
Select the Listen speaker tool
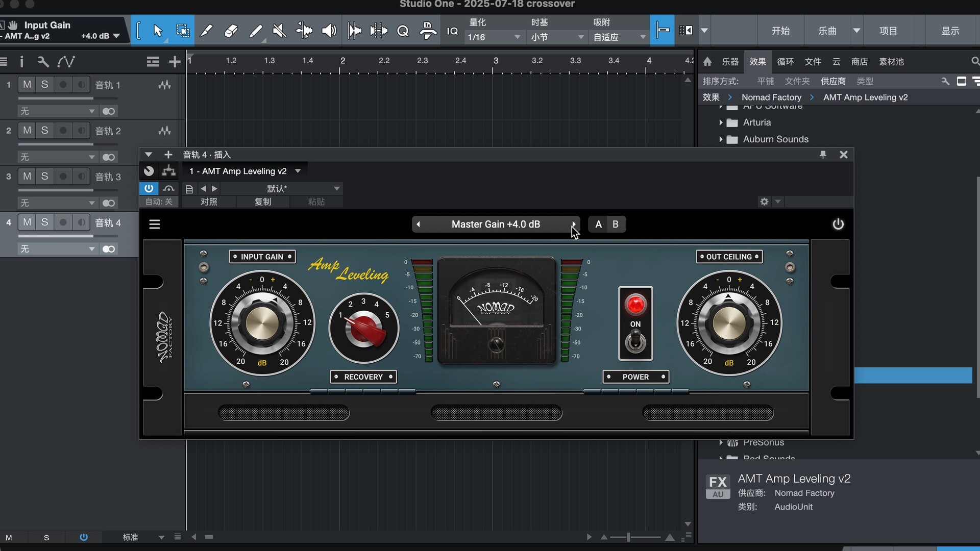(x=329, y=31)
